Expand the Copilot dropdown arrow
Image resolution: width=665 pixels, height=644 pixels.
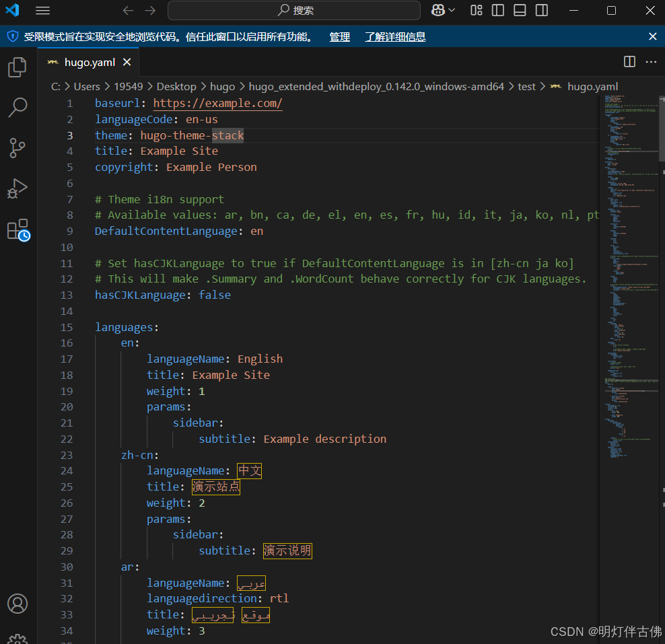point(452,10)
